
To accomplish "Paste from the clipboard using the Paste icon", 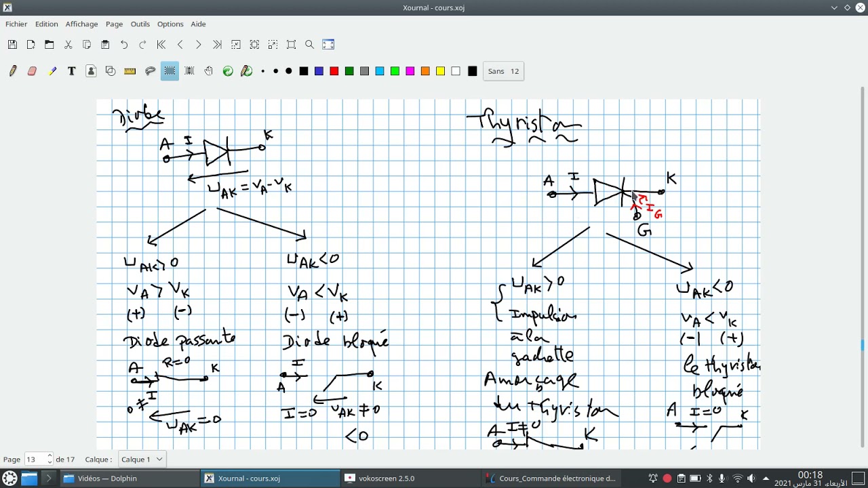I will click(105, 45).
